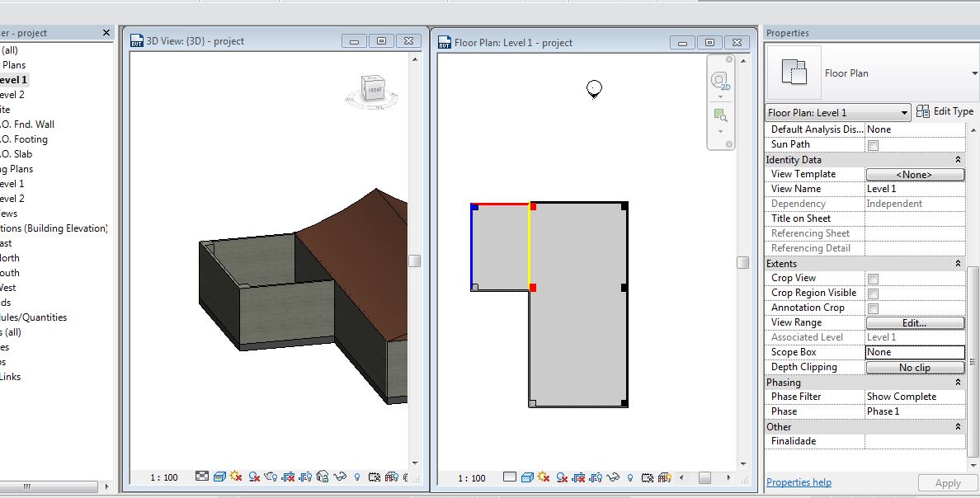980x498 pixels.
Task: Enable the Sun Path checkbox
Action: 872,143
